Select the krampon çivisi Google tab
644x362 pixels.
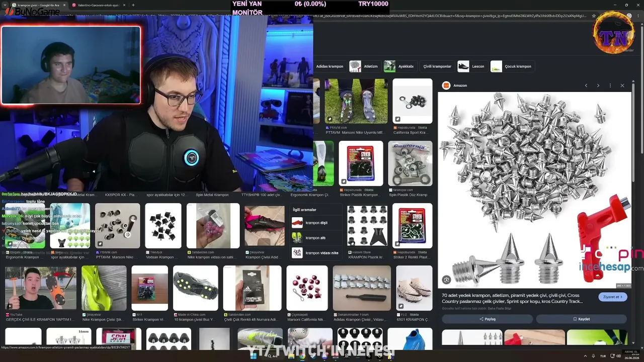[x=38, y=5]
